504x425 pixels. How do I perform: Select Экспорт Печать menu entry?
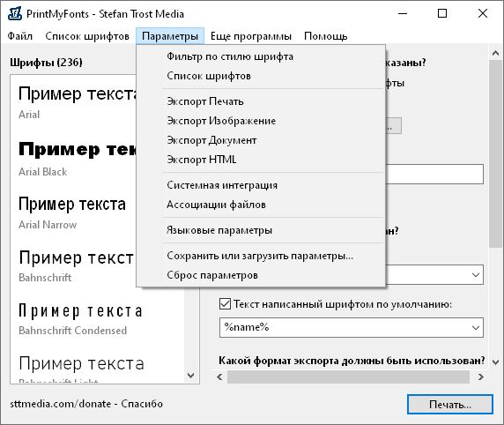(261, 101)
